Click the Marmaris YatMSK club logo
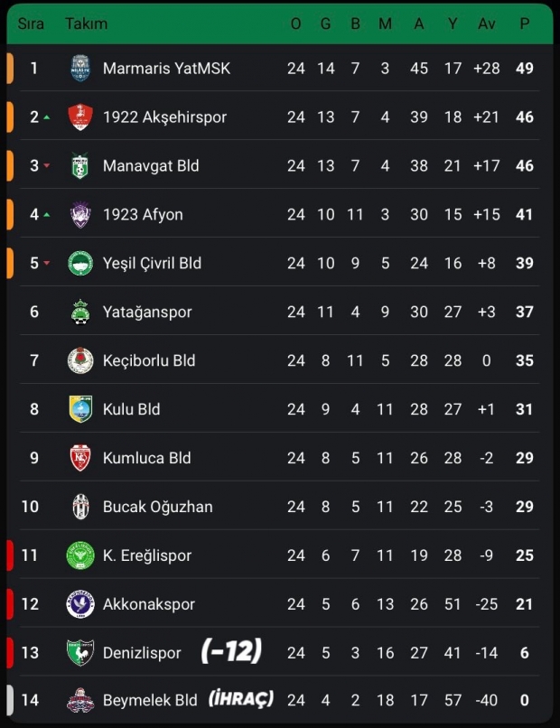 pyautogui.click(x=80, y=69)
